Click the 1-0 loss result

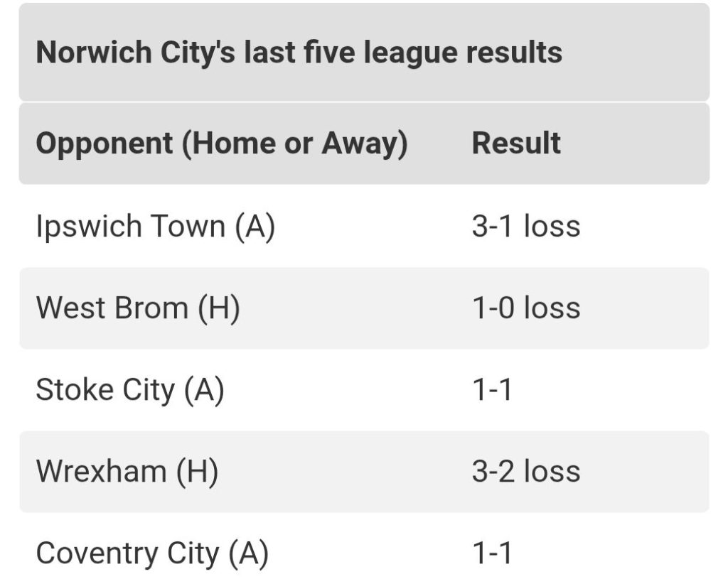[526, 308]
